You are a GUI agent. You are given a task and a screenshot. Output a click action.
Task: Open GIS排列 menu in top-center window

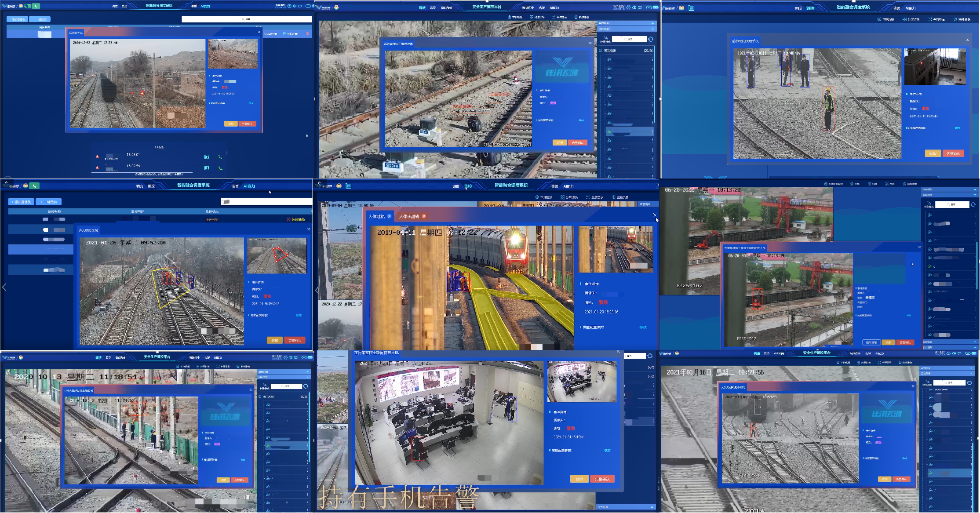point(446,8)
